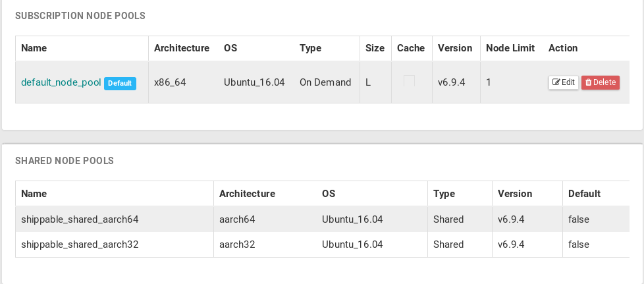Select the shippable_shared_aarch32 row name
The image size is (644, 284).
(x=80, y=244)
